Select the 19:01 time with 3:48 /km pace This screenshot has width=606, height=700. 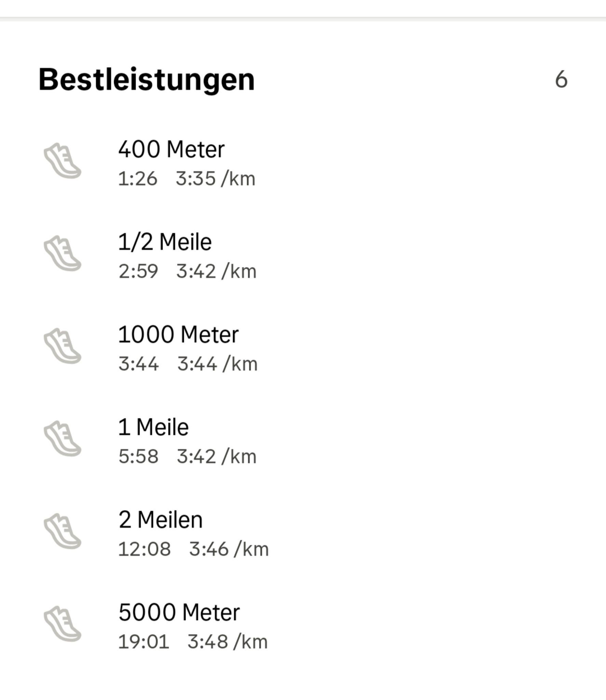[193, 642]
